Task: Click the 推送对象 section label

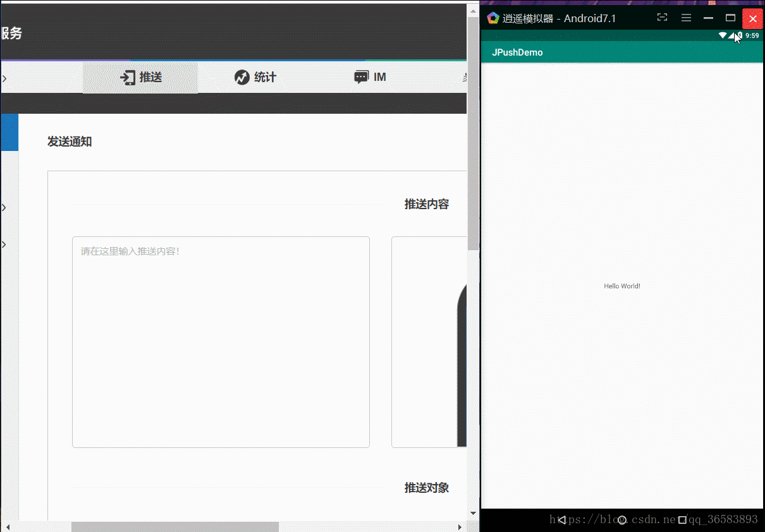Action: (x=427, y=488)
